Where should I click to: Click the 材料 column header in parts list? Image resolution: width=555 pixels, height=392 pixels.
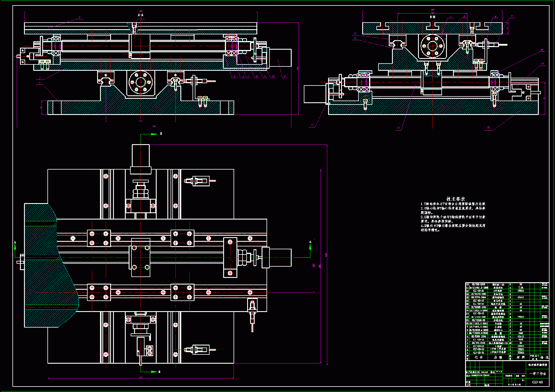[521, 357]
